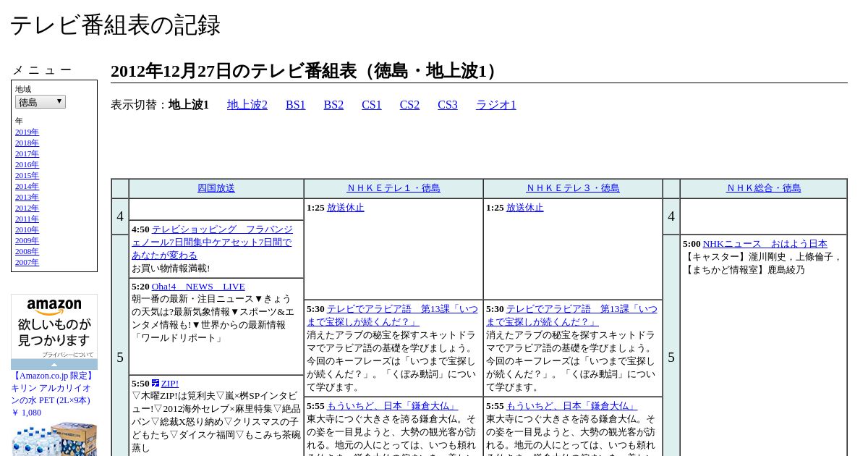Collapse the ad with the arrow bar
Image resolution: width=868 pixels, height=456 pixels.
pos(54,364)
